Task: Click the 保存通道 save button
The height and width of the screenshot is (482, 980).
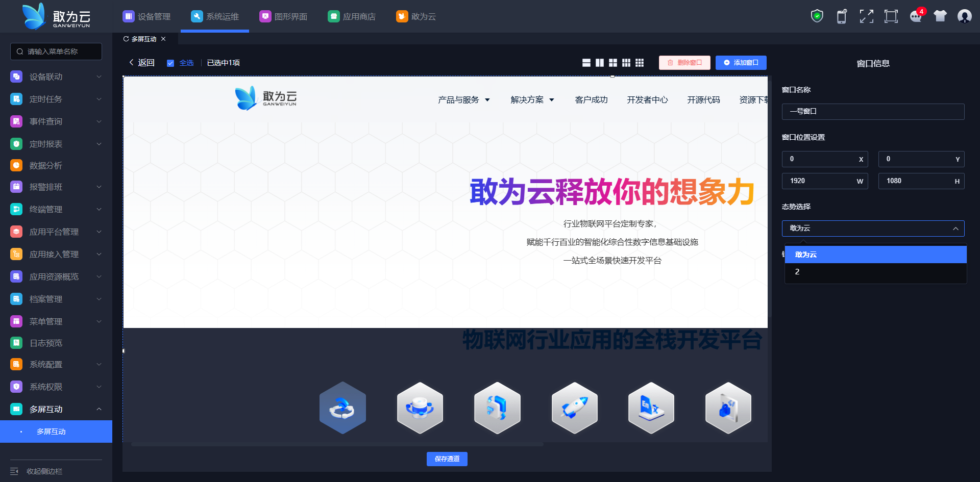Action: tap(447, 459)
